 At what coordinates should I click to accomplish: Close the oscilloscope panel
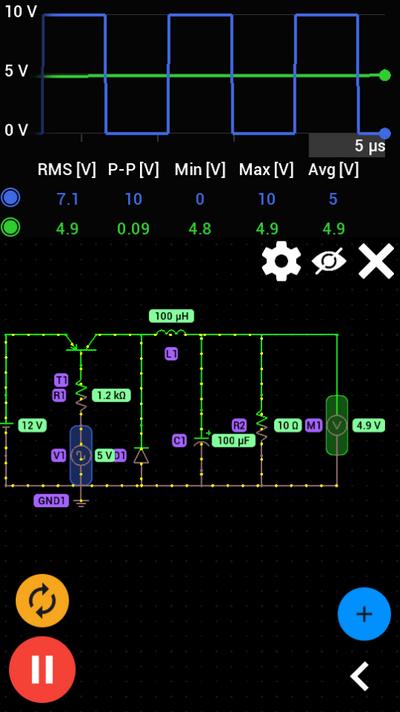pyautogui.click(x=376, y=261)
